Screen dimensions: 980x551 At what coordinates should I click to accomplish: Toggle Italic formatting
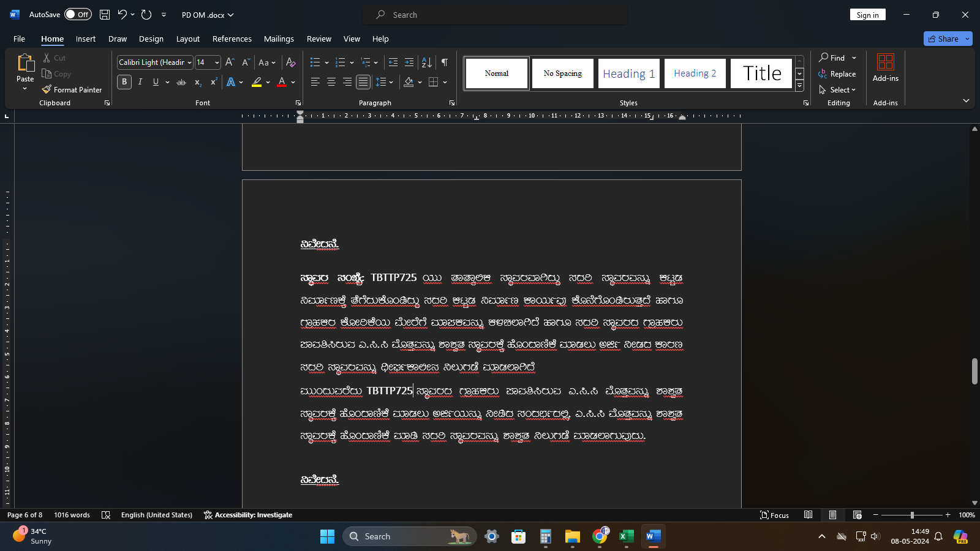coord(140,82)
